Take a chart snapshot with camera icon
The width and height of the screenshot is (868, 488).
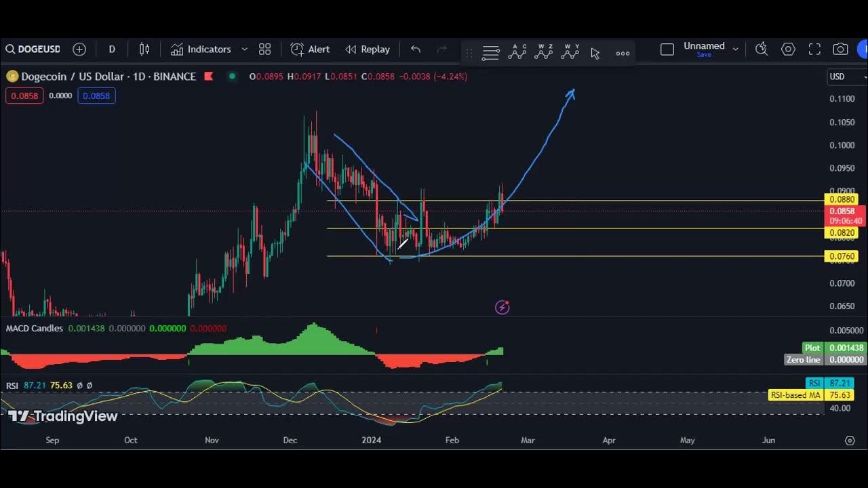(x=841, y=49)
